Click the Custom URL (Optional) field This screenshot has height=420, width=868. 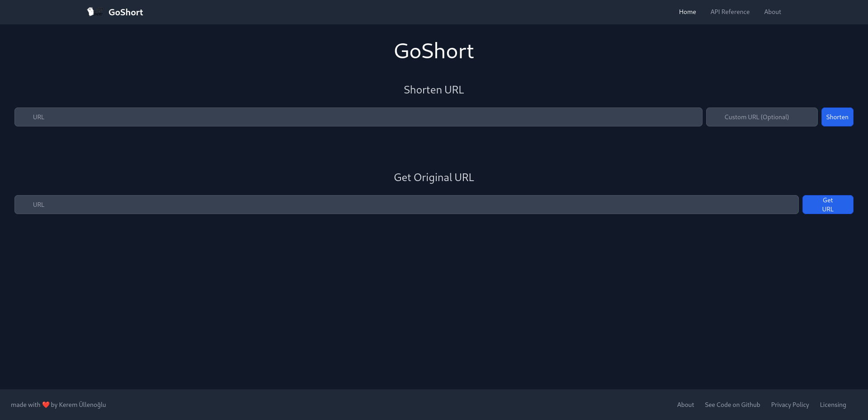point(761,117)
